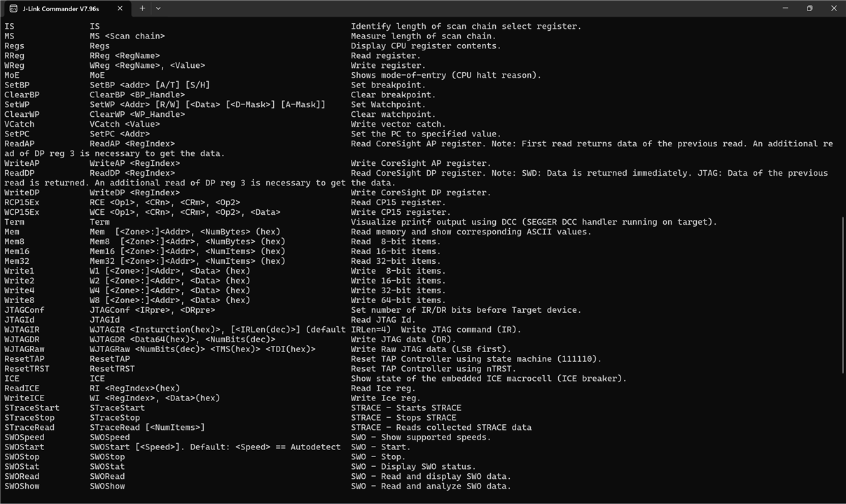Click the VCatch command name

pos(19,124)
